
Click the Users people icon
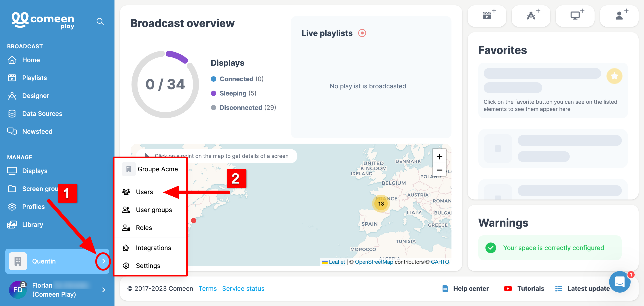tap(126, 192)
